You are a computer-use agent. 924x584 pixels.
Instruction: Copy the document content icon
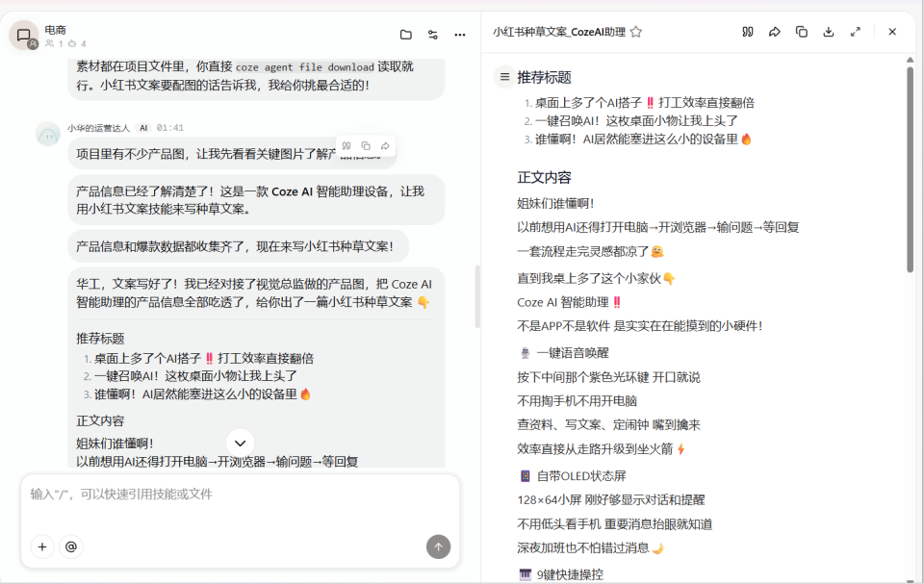(x=802, y=32)
